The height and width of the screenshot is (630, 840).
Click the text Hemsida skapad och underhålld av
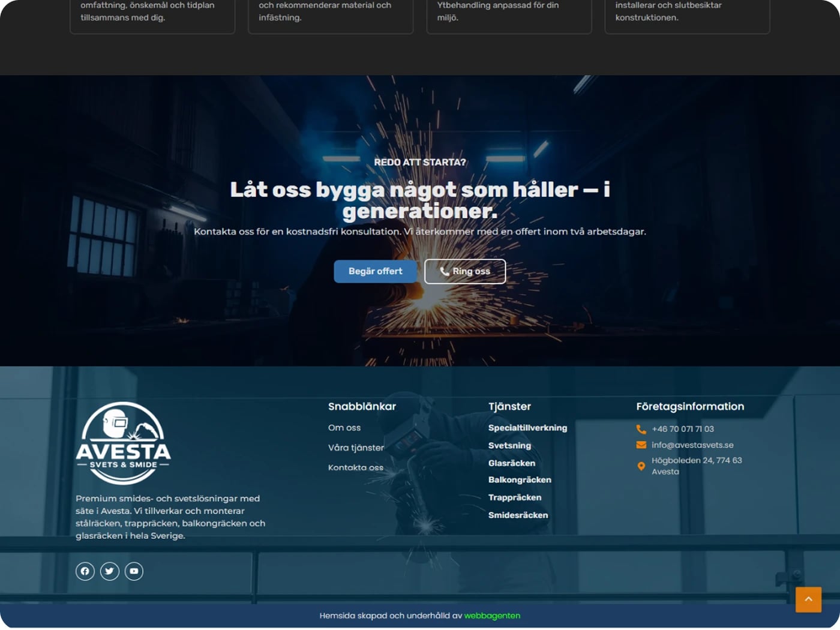click(x=391, y=616)
